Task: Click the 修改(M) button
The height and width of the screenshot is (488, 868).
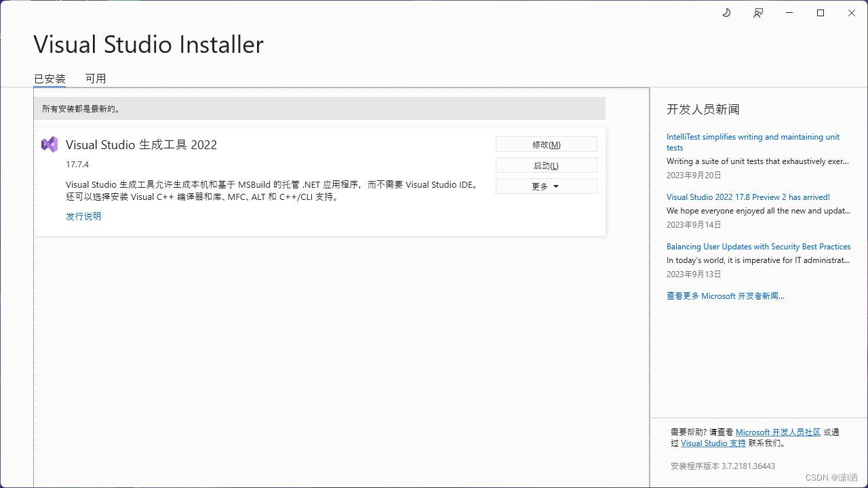Action: click(x=547, y=144)
